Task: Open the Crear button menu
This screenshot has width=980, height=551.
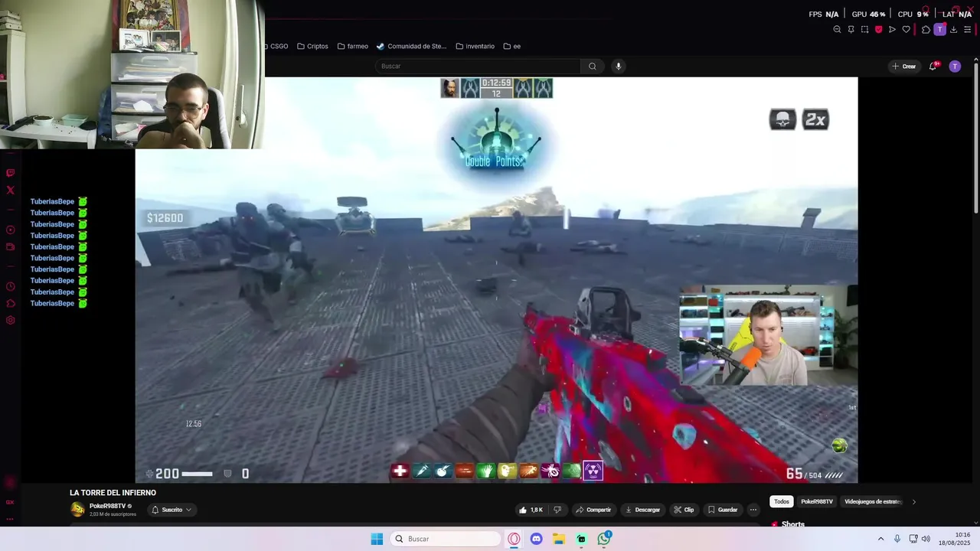Action: pyautogui.click(x=903, y=67)
